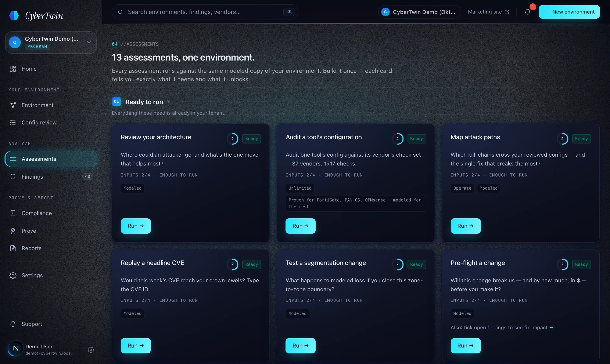610x364 pixels.
Task: Click the Ready to run section heading
Action: point(144,102)
